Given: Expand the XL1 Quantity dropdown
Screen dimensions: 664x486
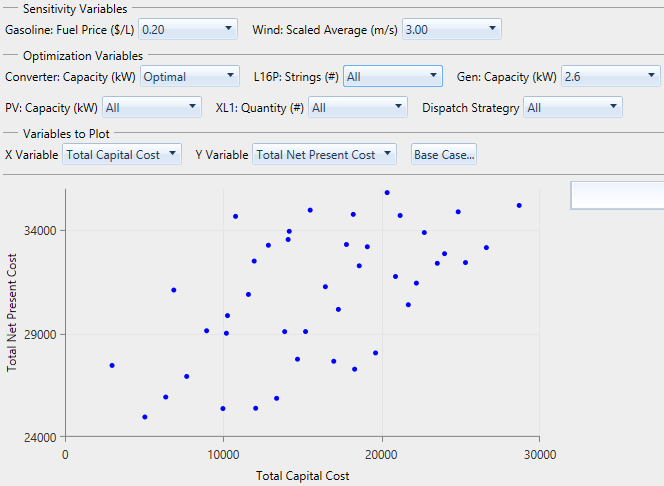Looking at the screenshot, I should (357, 107).
